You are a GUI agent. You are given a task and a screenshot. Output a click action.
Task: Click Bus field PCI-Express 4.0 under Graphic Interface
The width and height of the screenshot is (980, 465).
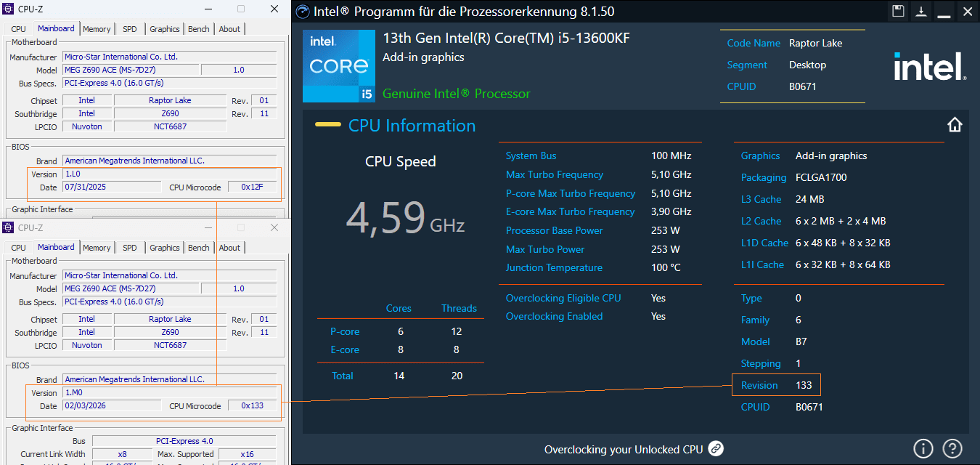pyautogui.click(x=184, y=441)
